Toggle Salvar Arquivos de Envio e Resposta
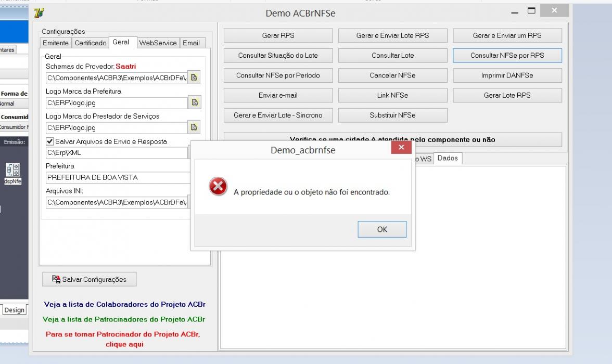Viewport: 612px width, 364px height. pos(49,141)
